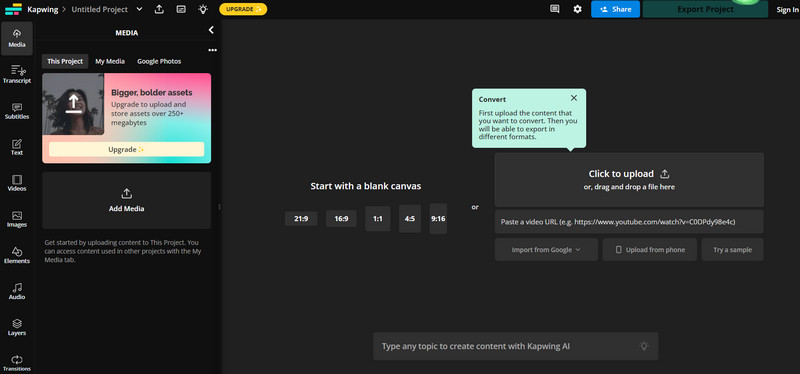Open the Transitions sidebar tool

(17, 363)
